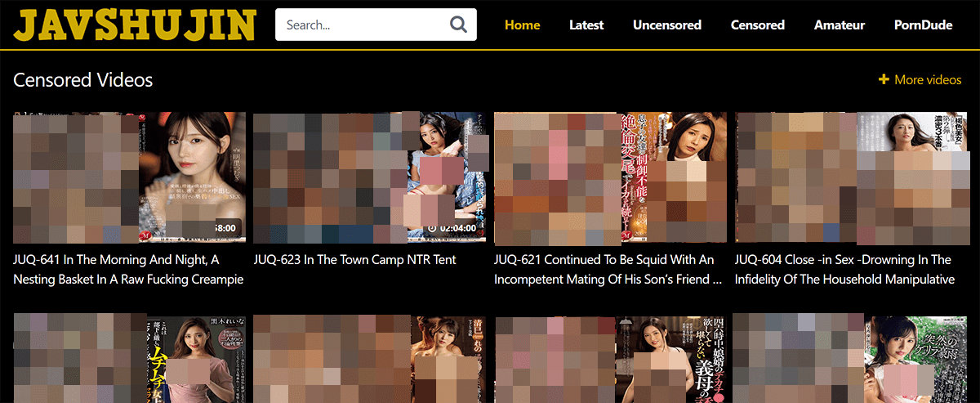This screenshot has height=403, width=980.
Task: Select Uncensored in the navigation bar
Action: click(x=666, y=25)
